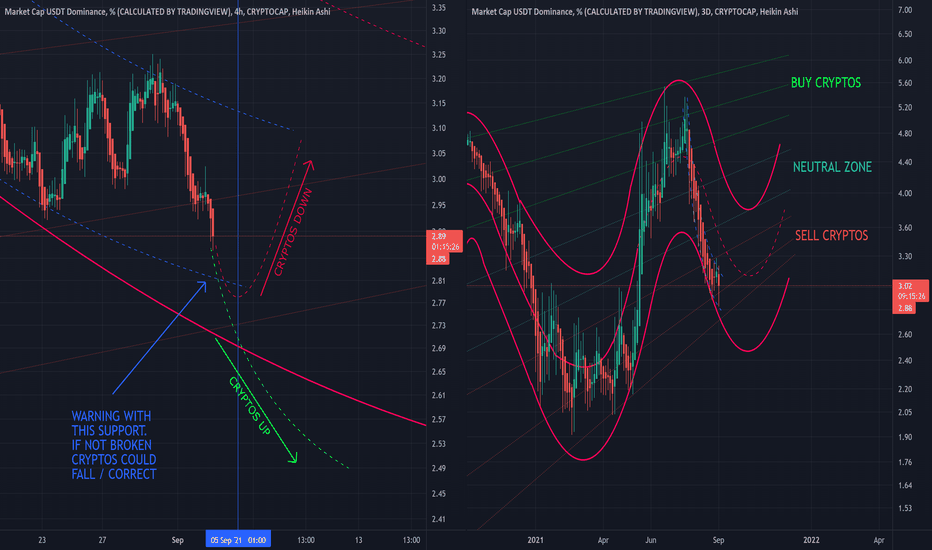
Task: Click the 4.00 price on 3D chart axis
Action: pyautogui.click(x=905, y=193)
